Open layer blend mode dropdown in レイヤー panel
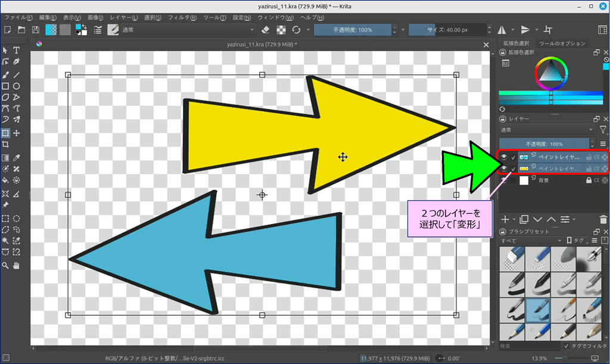Viewport: 610px width, 364px height. (x=546, y=130)
